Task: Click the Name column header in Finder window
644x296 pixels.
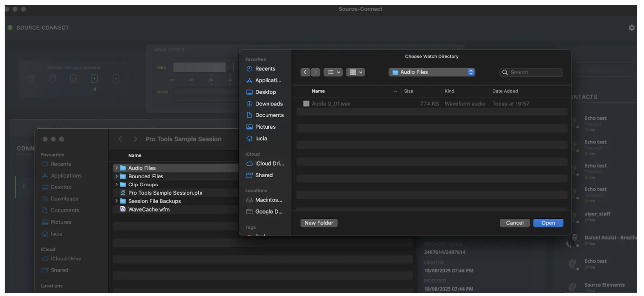Action: coord(135,155)
